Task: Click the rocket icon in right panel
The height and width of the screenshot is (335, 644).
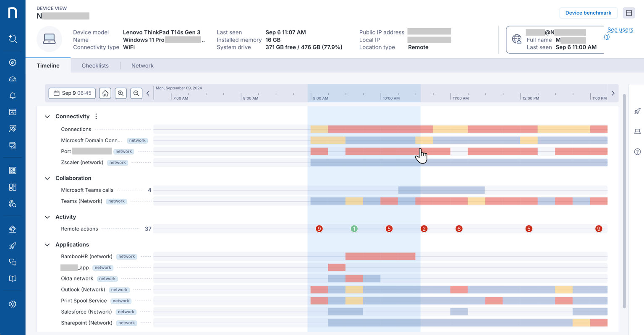Action: 637,111
